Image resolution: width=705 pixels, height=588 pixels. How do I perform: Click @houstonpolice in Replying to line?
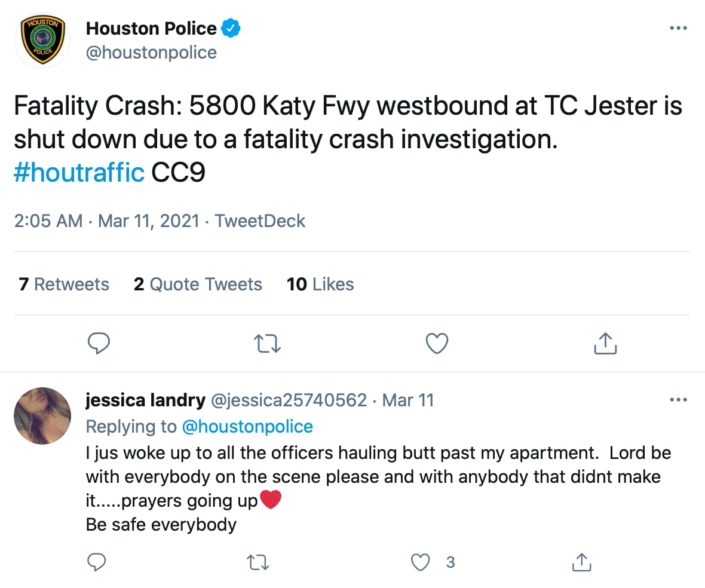[x=247, y=426]
